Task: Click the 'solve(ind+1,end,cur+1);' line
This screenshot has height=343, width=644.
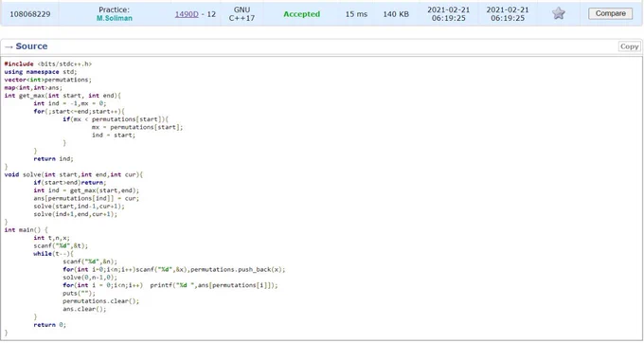Action: [75, 214]
